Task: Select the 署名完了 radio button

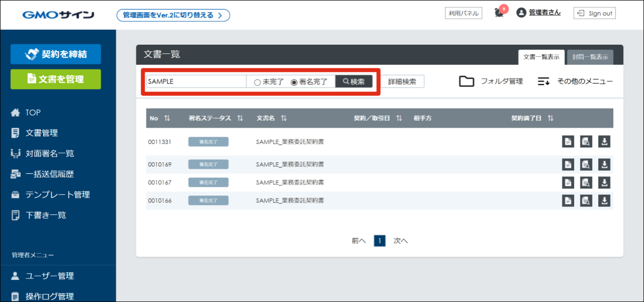Action: [294, 82]
